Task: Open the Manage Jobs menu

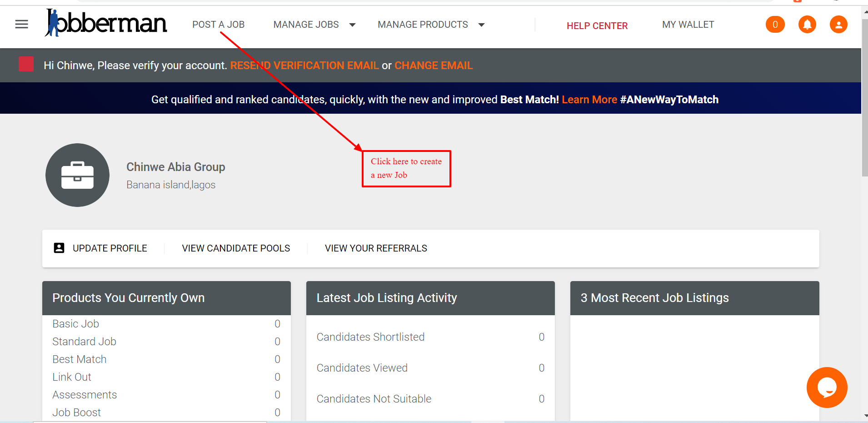Action: [306, 25]
